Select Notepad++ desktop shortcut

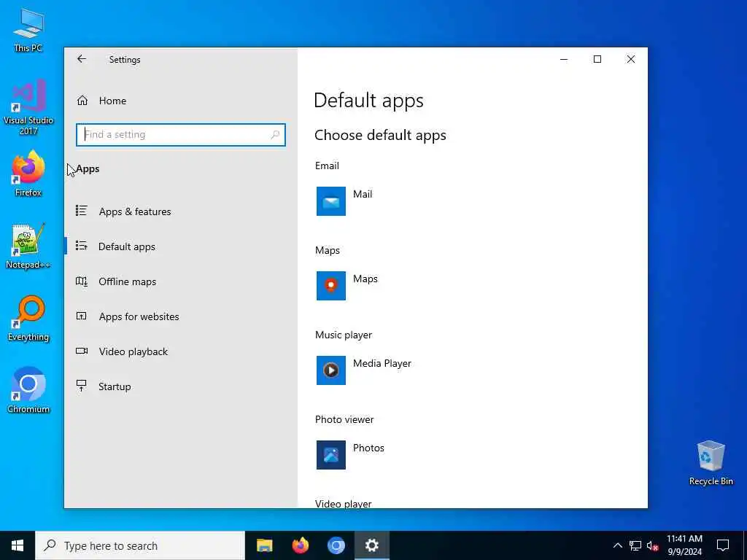coord(28,246)
